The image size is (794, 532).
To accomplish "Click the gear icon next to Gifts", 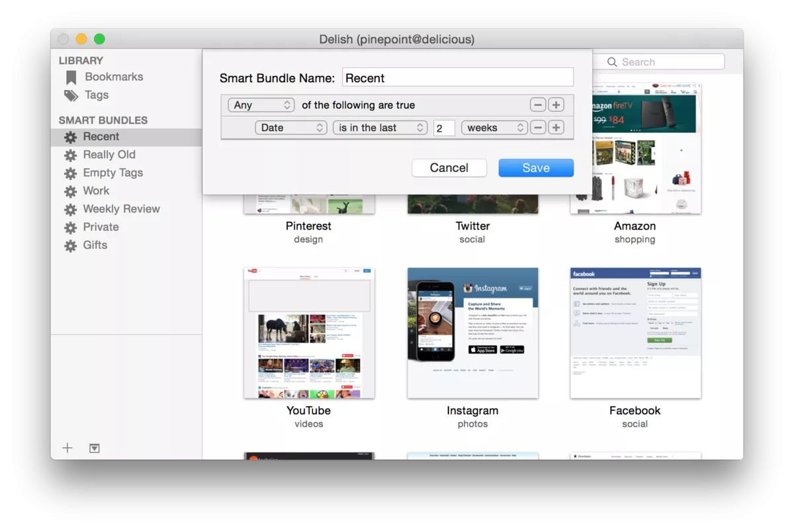I will click(70, 245).
